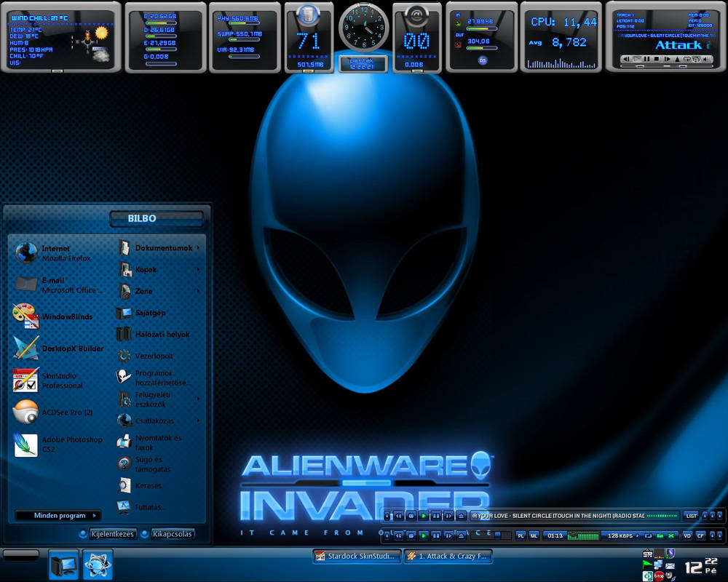Switch to Stardock SkinStudio taskbar window
This screenshot has height=582, width=728.
click(x=357, y=556)
